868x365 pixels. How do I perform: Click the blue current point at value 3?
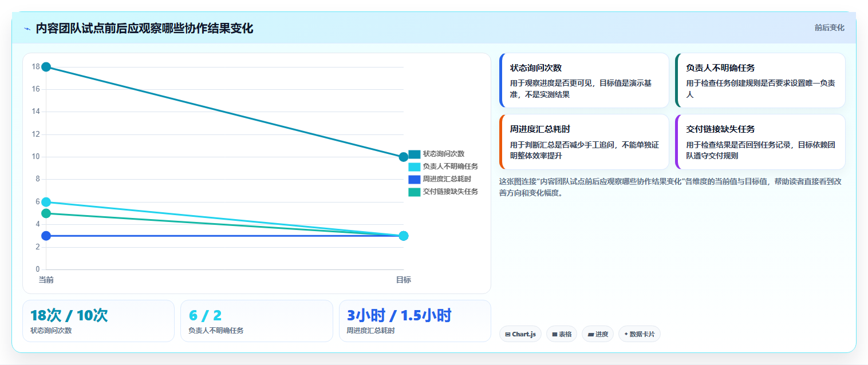coord(46,236)
